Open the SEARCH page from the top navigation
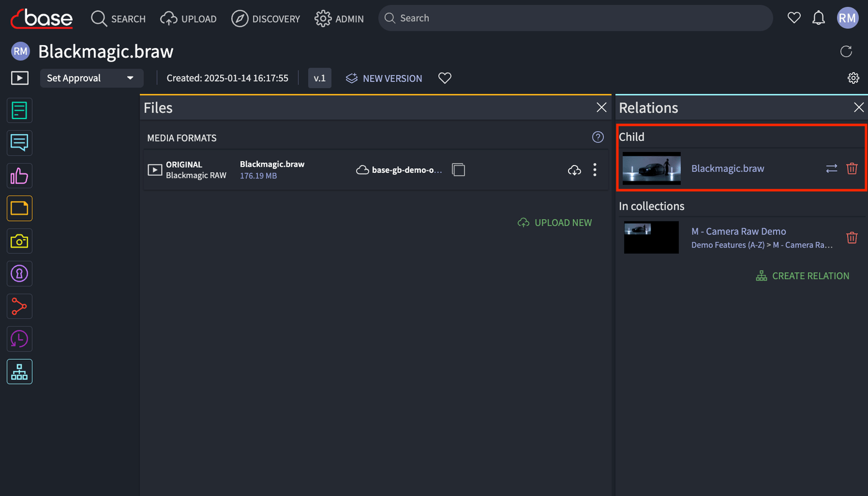868x496 pixels. coord(118,19)
